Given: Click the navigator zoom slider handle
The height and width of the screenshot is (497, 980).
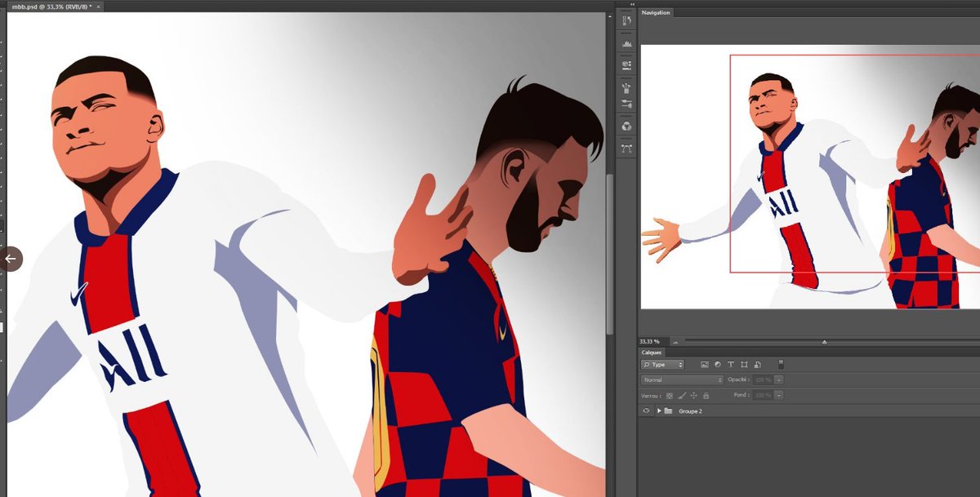Looking at the screenshot, I should (x=824, y=342).
